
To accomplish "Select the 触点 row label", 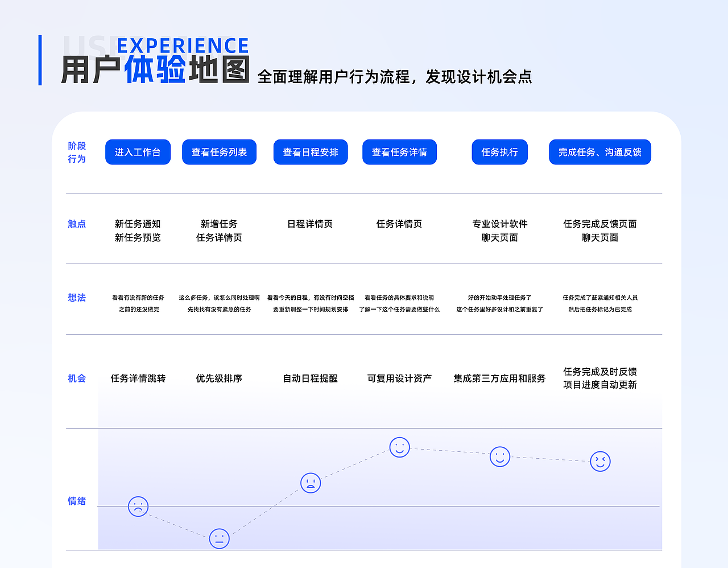I will click(x=77, y=224).
